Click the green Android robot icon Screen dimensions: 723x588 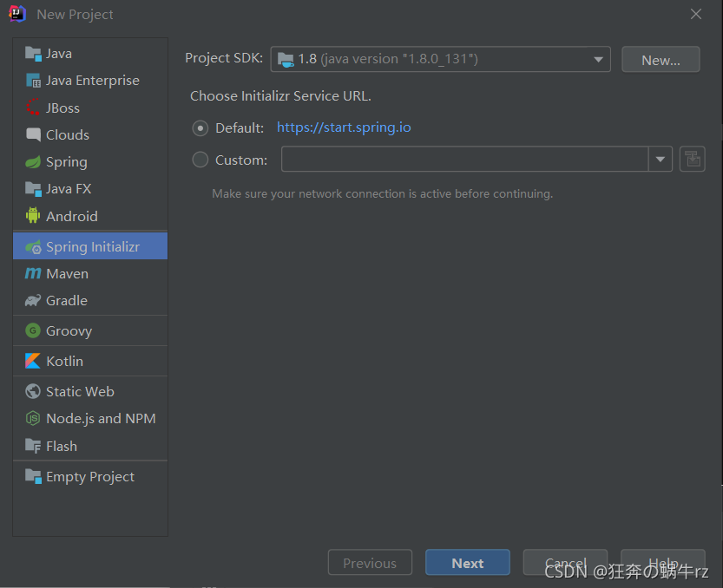(33, 215)
